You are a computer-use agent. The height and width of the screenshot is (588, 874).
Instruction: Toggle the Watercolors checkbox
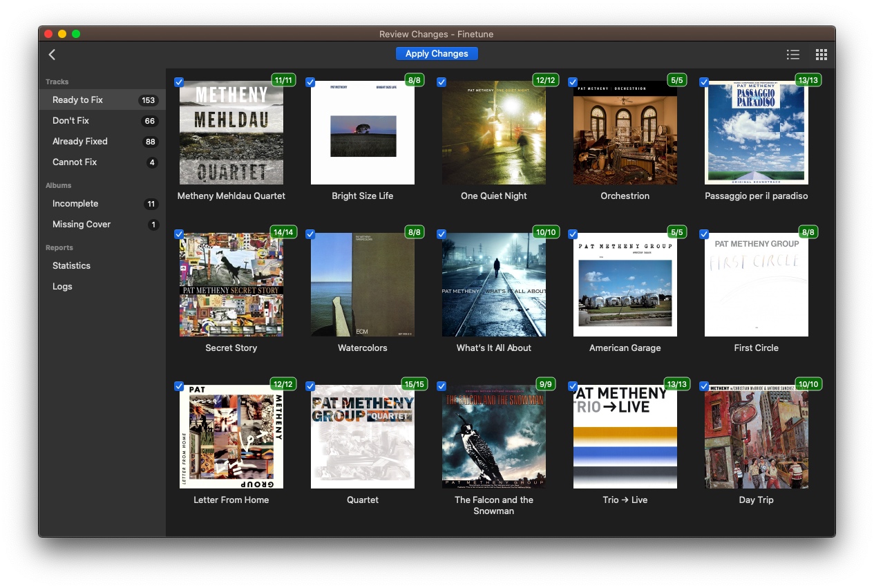coord(310,234)
